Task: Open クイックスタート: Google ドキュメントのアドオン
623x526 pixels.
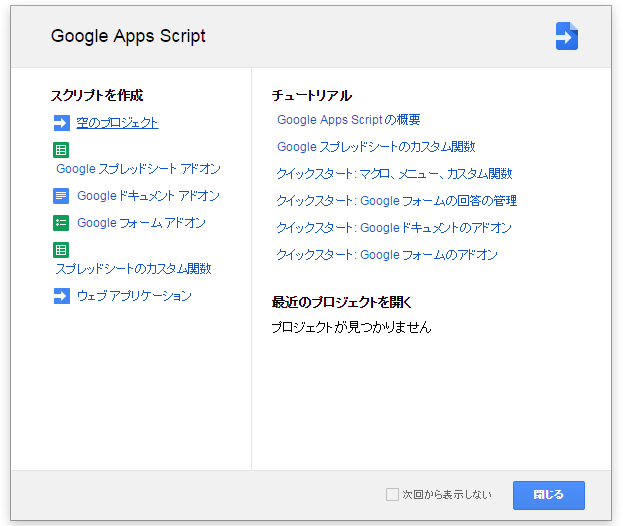Action: point(394,228)
